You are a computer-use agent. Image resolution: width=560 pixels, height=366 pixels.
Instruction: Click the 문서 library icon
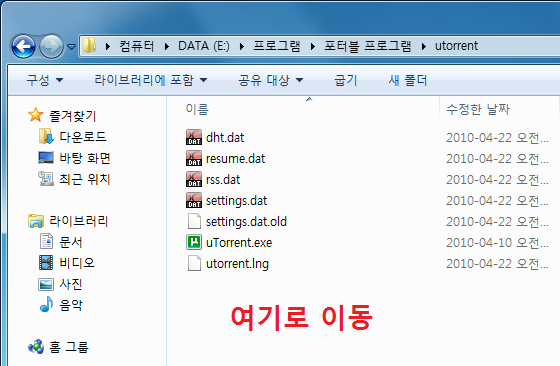point(46,241)
